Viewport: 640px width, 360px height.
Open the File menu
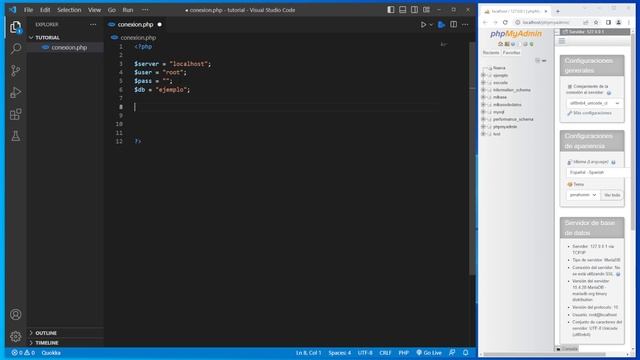28,10
